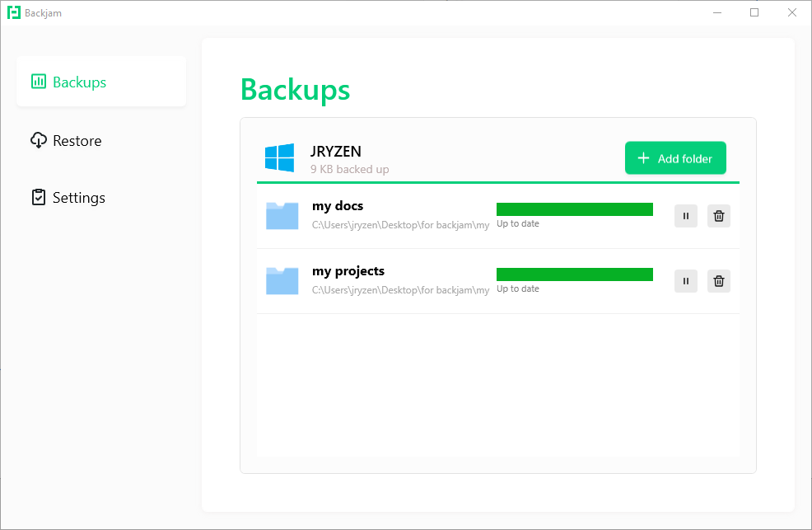Click the JRYZEN computer name
The width and height of the screenshot is (812, 530).
coord(336,152)
